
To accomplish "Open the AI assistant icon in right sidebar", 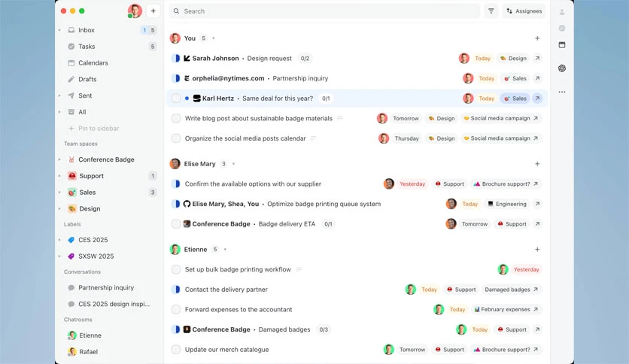I will (562, 68).
